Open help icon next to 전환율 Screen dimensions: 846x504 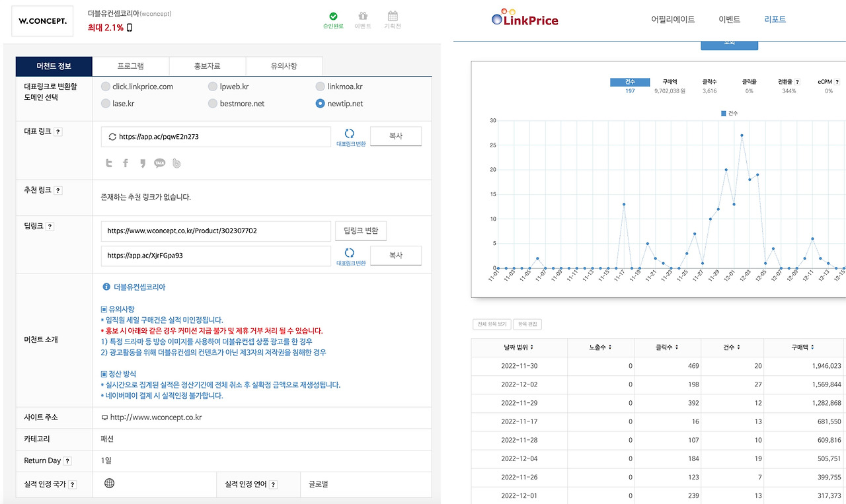click(798, 82)
